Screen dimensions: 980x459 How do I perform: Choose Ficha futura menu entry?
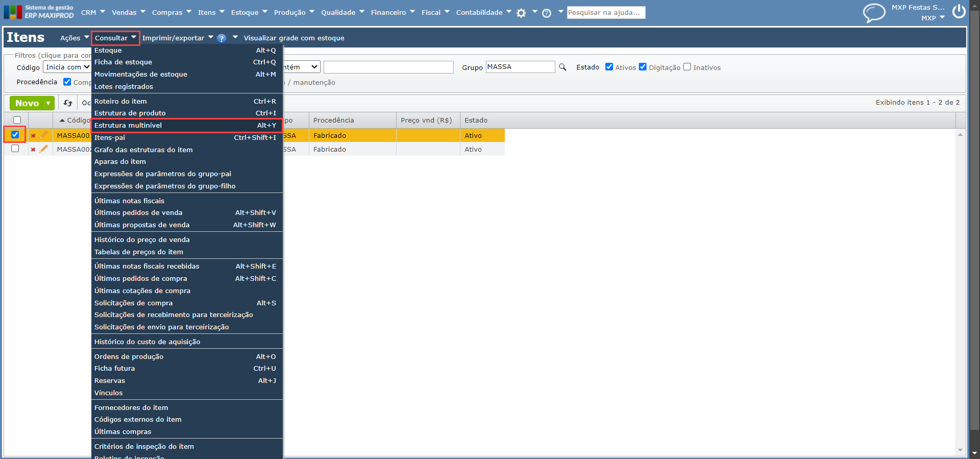coord(187,369)
